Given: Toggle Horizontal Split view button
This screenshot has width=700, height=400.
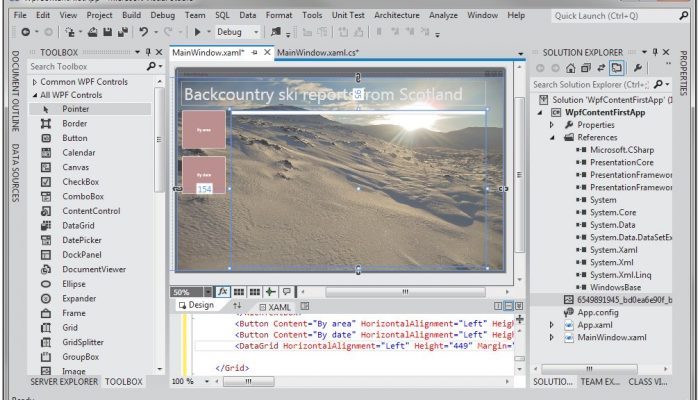Looking at the screenshot, I should point(508,306).
